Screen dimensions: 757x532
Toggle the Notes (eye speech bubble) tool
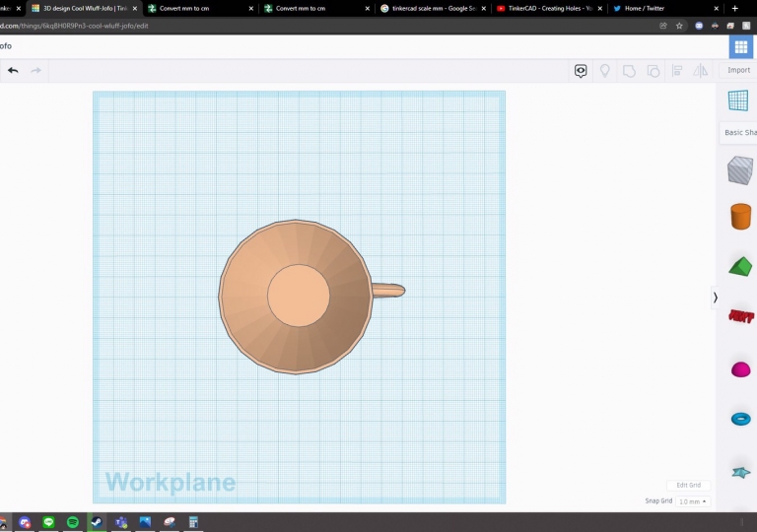pos(581,71)
